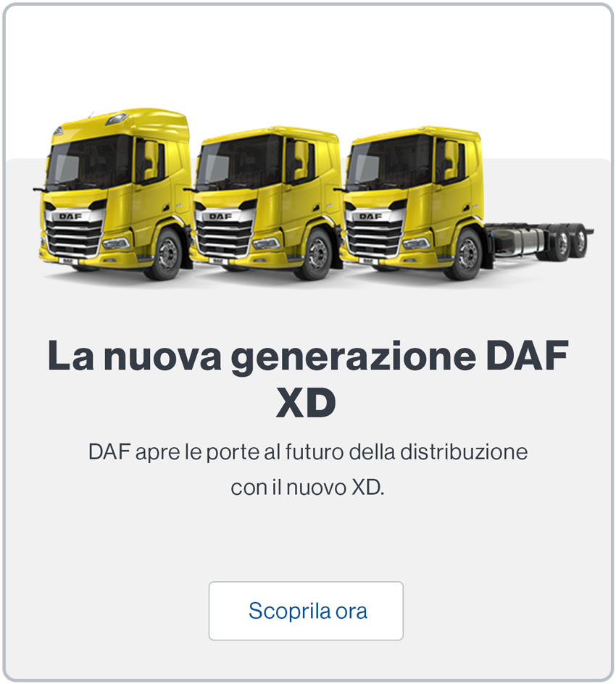Select the "DAF apre le porte" description text

click(308, 470)
